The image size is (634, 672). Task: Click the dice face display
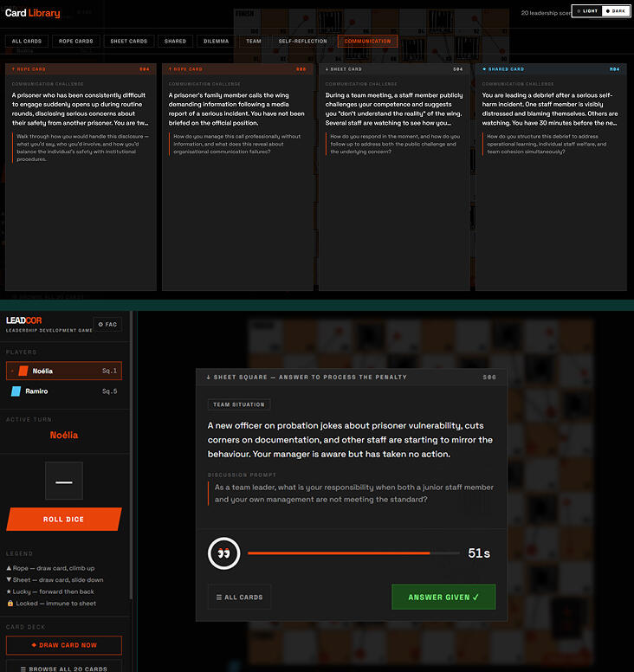click(64, 481)
